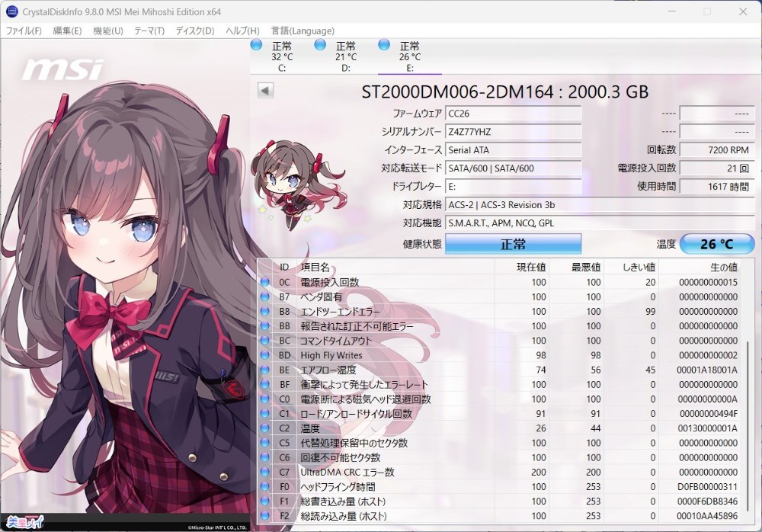Click the standard field ACS-2 | ACS-3 Revision 3b

coord(600,205)
